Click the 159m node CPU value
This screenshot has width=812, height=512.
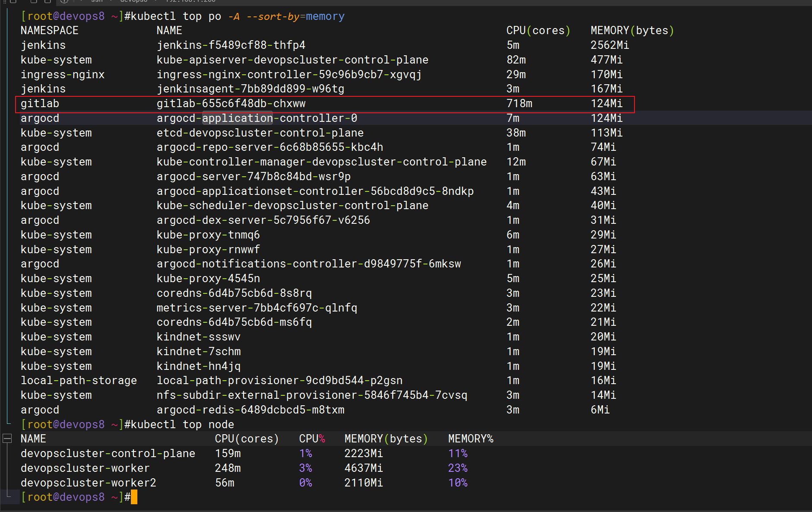[x=228, y=454]
